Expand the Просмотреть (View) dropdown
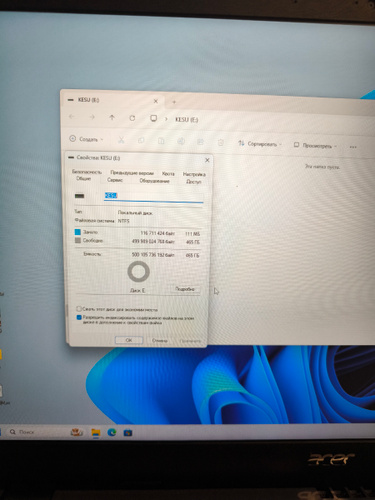This screenshot has width=375, height=500. click(315, 145)
